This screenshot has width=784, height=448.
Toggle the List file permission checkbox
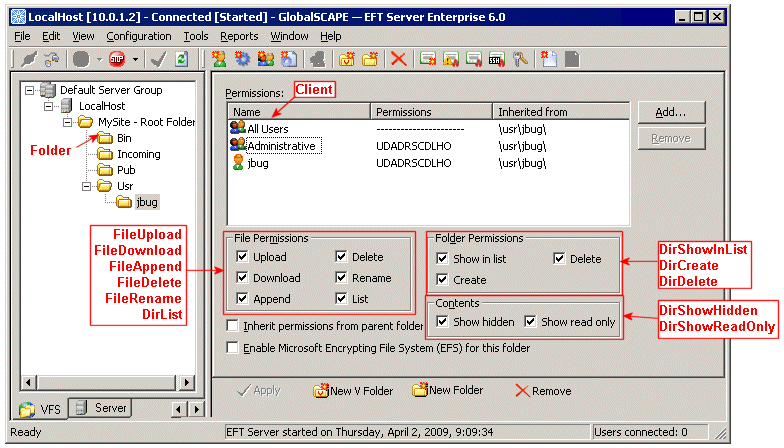[x=342, y=299]
